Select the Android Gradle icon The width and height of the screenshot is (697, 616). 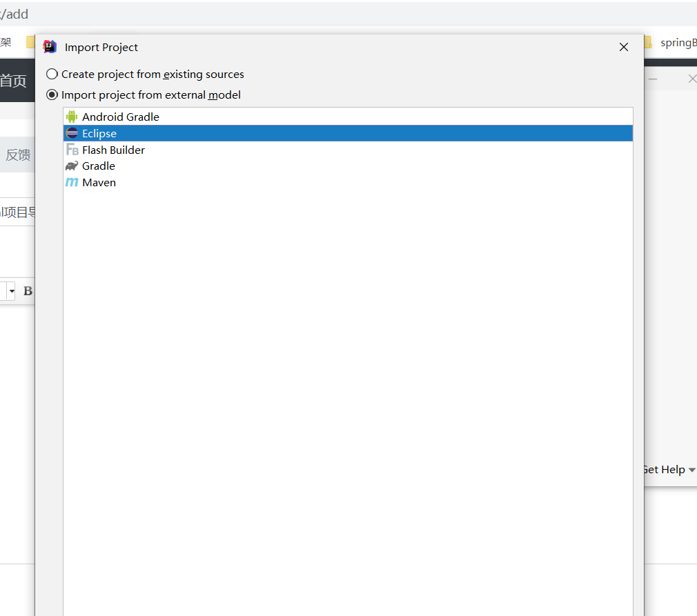(x=72, y=117)
